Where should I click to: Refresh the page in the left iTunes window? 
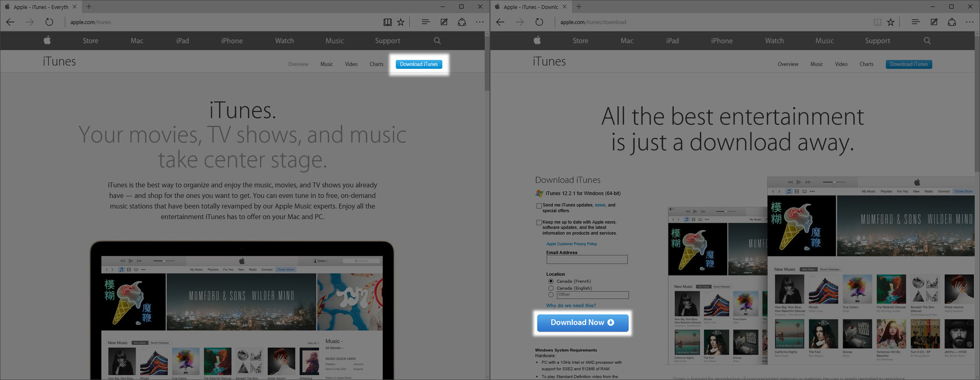[x=49, y=22]
